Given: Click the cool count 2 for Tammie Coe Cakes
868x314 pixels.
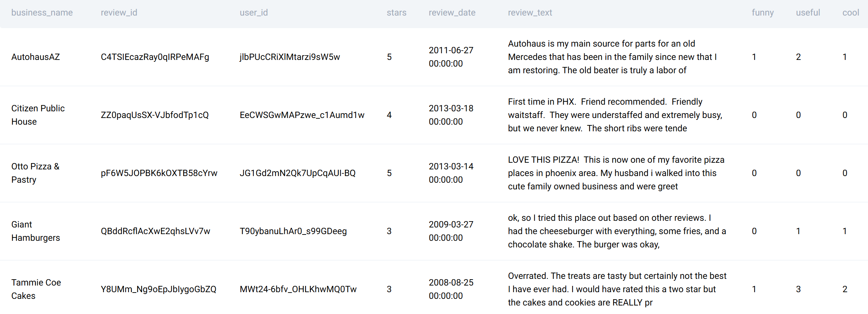Looking at the screenshot, I should [845, 289].
